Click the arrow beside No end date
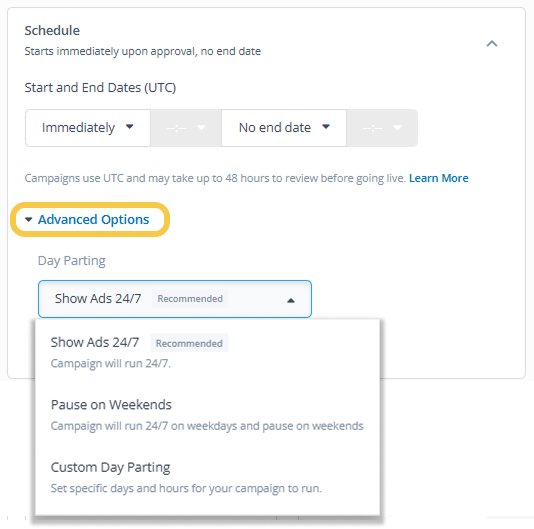The height and width of the screenshot is (529, 534). click(x=326, y=127)
